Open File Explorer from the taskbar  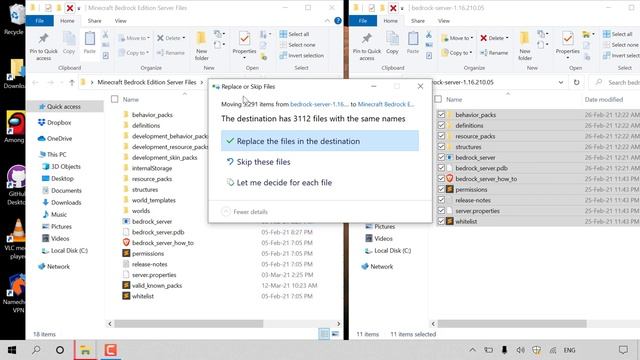85,350
